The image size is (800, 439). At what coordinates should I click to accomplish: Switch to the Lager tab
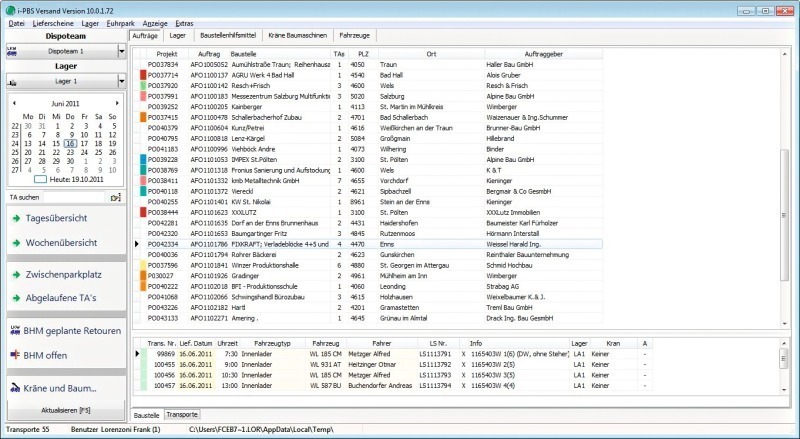pyautogui.click(x=178, y=36)
